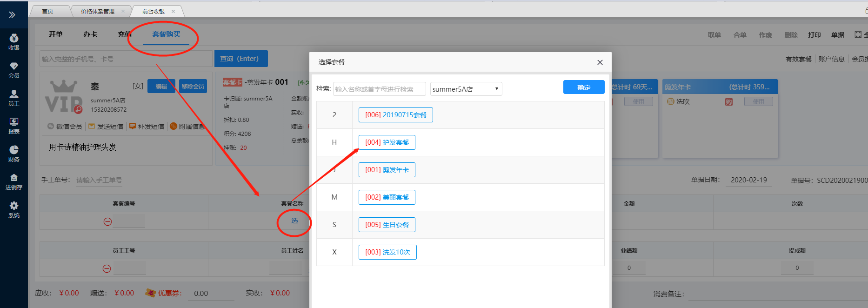
Task: Switch to the 首页 tab
Action: pos(47,11)
